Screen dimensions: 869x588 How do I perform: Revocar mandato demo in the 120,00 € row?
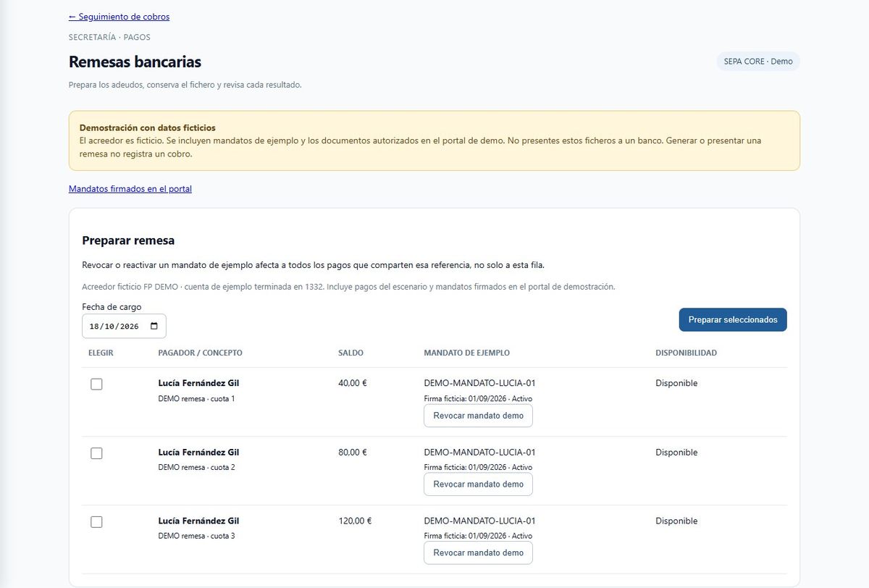click(478, 553)
